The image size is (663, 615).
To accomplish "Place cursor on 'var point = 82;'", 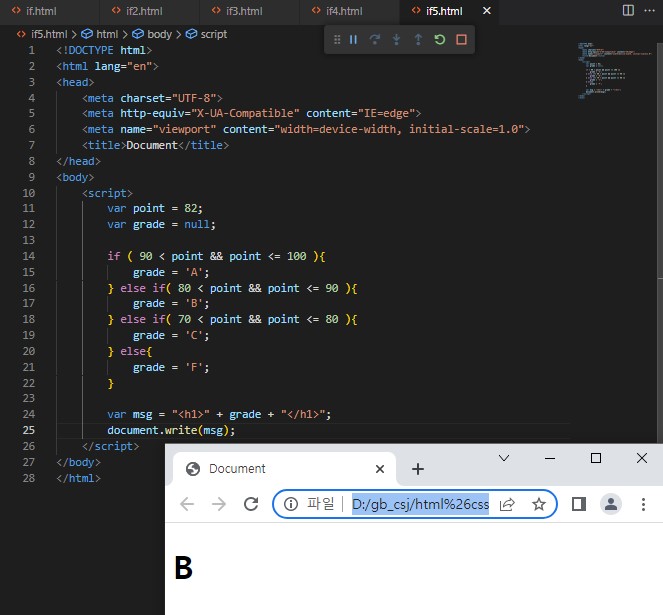I will [155, 209].
